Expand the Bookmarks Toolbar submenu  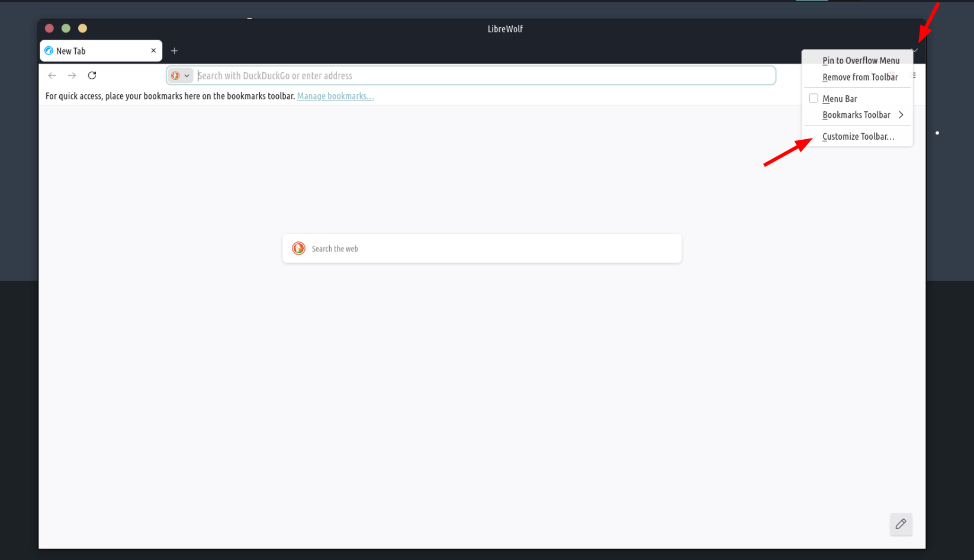click(863, 115)
